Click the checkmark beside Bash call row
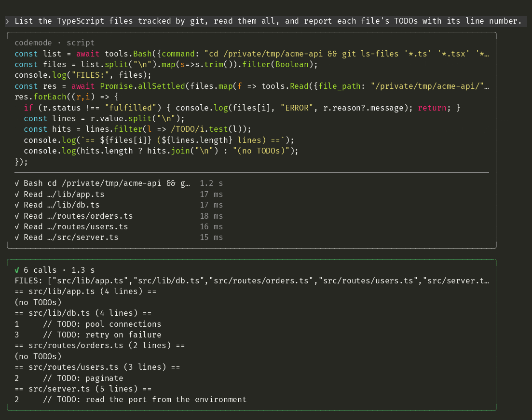Screen dimensions: 532x420 17,183
